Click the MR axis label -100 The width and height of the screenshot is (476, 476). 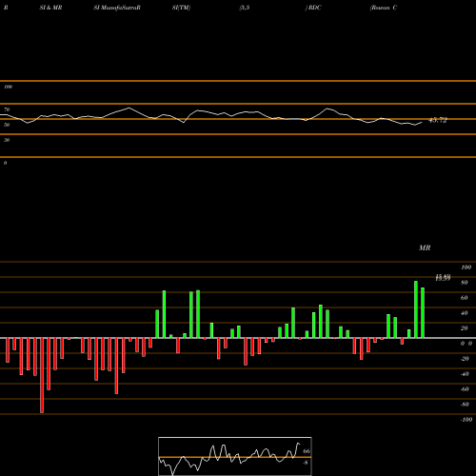(x=466, y=420)
